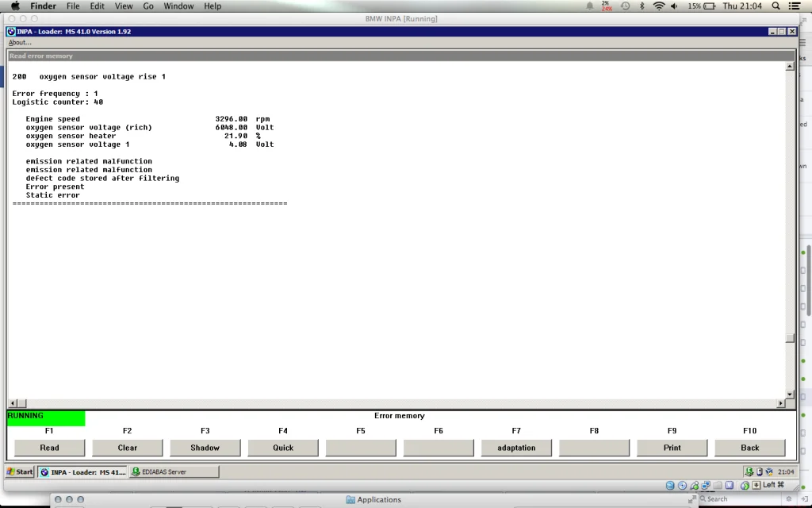Viewport: 812px width, 508px height.
Task: Click the Engine speed value 3296.00
Action: 232,119
